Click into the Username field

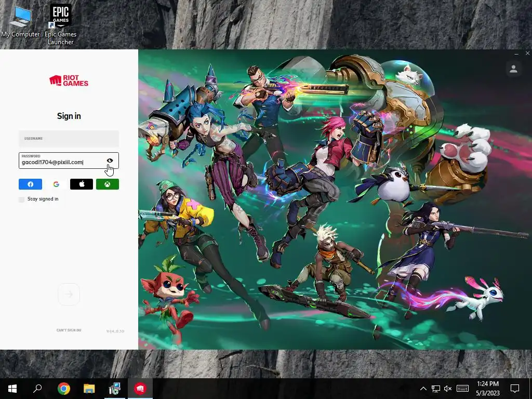point(69,138)
